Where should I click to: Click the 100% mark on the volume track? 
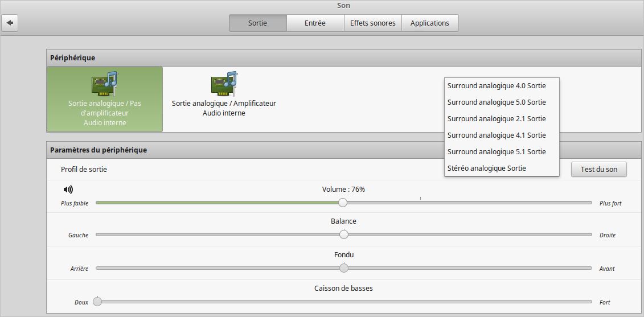(420, 199)
